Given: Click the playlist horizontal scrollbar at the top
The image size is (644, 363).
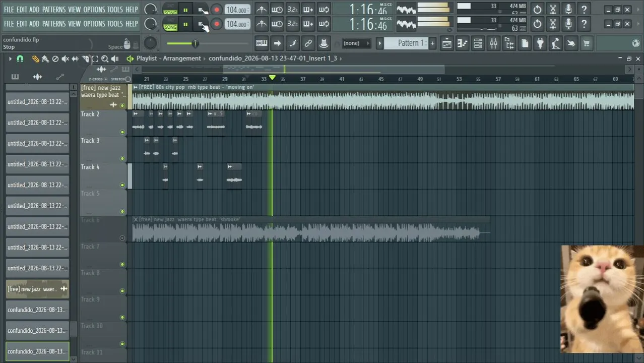Looking at the screenshot, I should tap(334, 69).
